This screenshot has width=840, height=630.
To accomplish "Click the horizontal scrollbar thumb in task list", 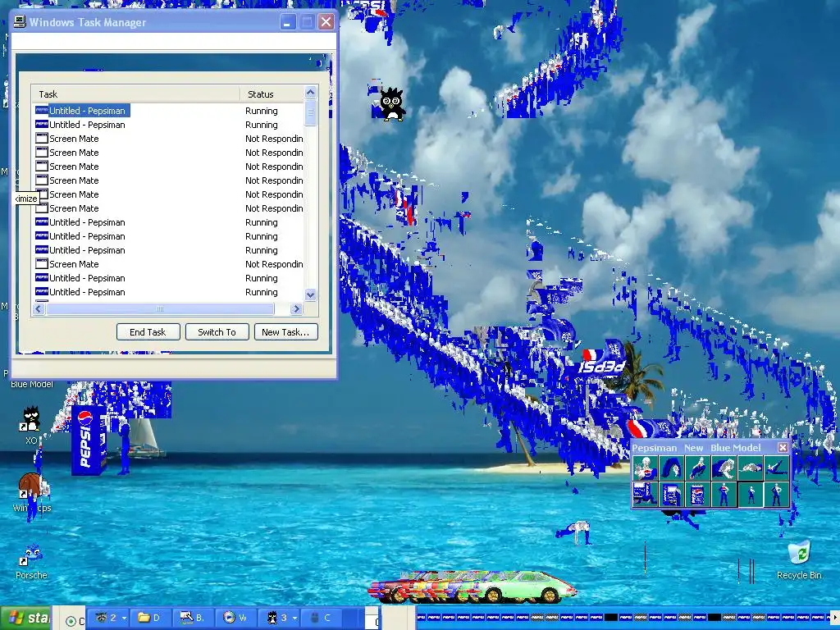I will click(x=160, y=308).
